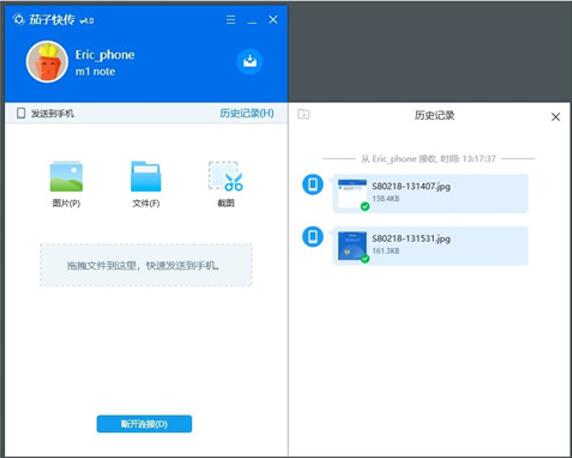The height and width of the screenshot is (458, 572).
Task: Close the 茄子快传 main window
Action: click(x=273, y=20)
